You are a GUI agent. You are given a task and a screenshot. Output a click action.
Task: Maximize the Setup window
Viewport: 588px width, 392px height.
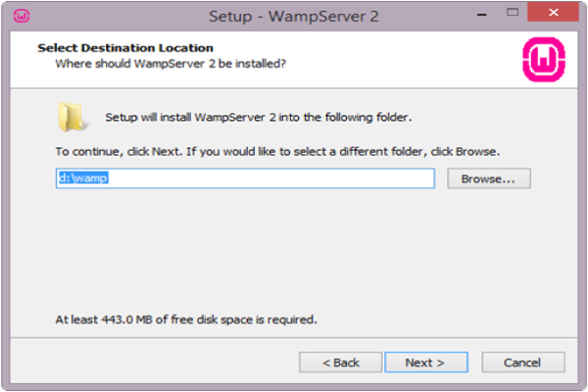(x=513, y=13)
